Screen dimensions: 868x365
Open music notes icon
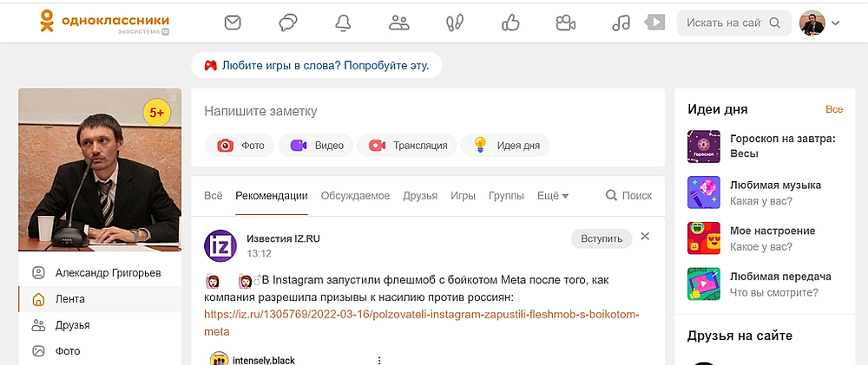point(621,23)
